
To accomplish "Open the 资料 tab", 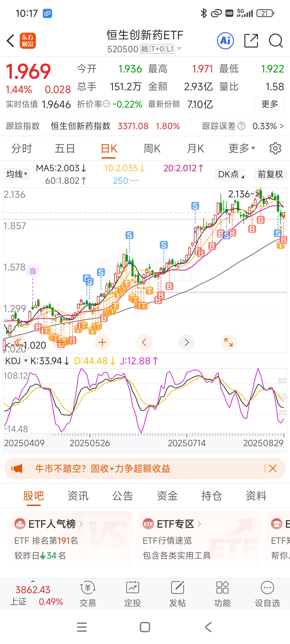I will 256,496.
